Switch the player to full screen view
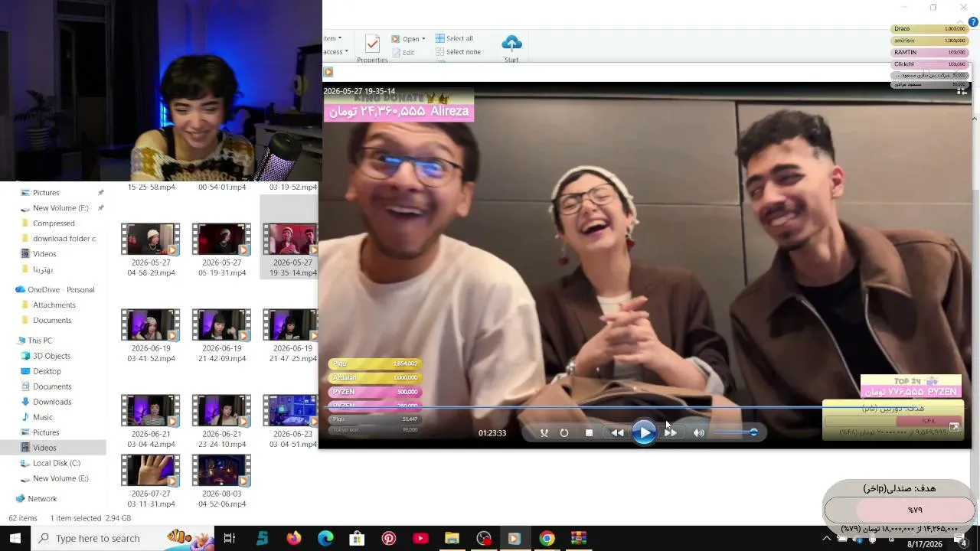 (954, 428)
